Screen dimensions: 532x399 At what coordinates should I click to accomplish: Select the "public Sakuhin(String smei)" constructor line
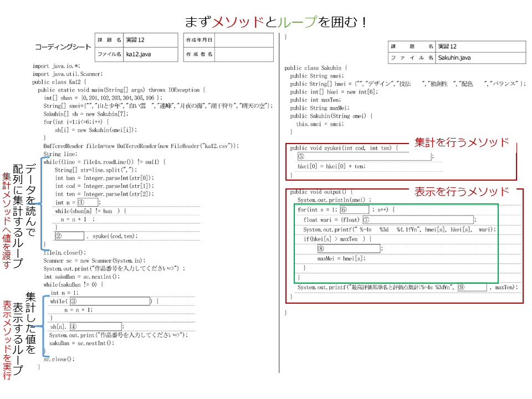click(331, 116)
